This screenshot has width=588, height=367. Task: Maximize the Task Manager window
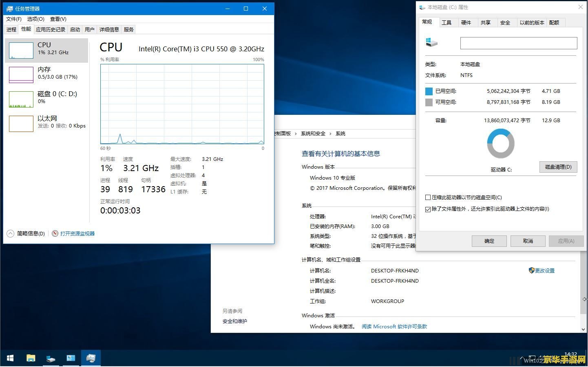pyautogui.click(x=246, y=9)
